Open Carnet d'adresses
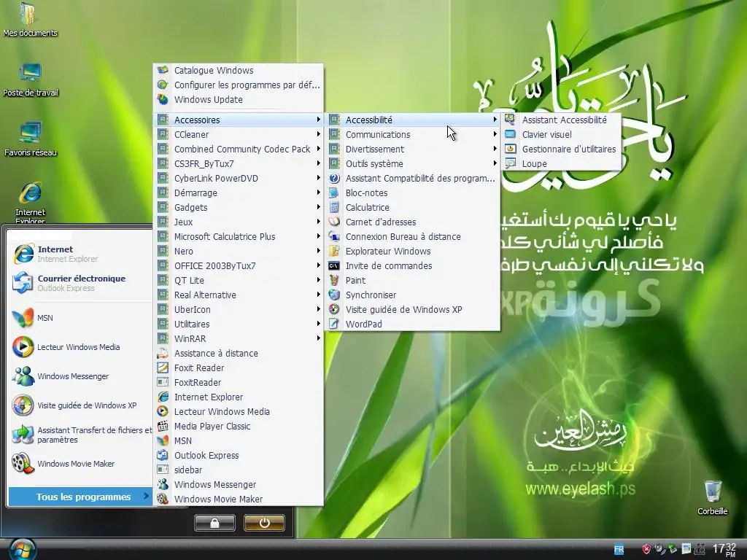This screenshot has width=747, height=560. [413, 222]
